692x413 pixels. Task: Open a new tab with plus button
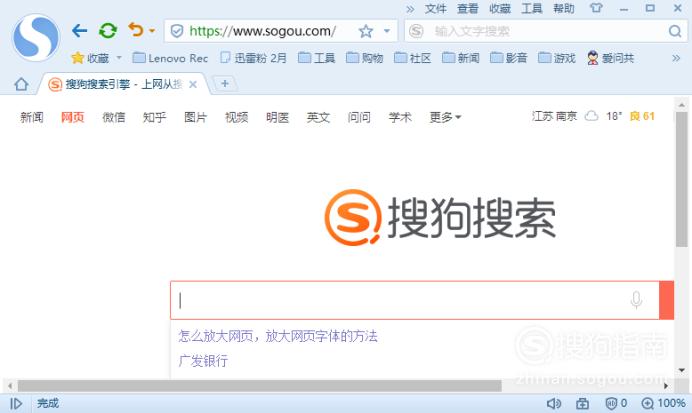pyautogui.click(x=225, y=83)
